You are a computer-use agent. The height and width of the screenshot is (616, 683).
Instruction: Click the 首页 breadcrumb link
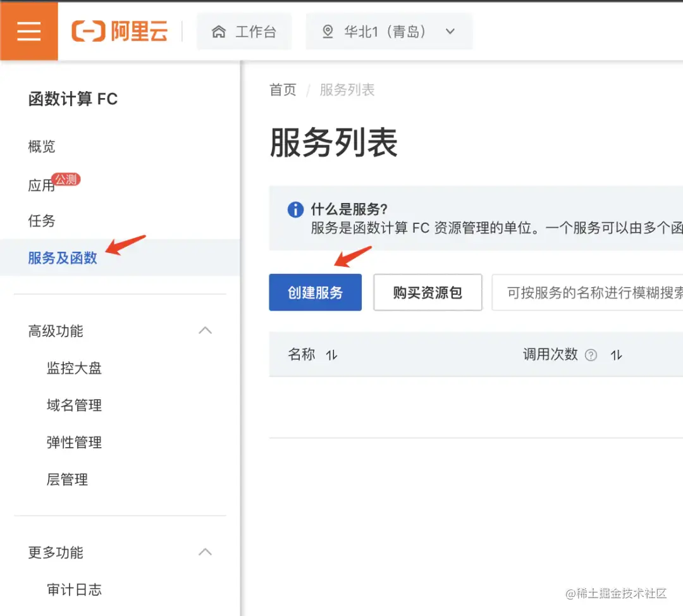(283, 90)
